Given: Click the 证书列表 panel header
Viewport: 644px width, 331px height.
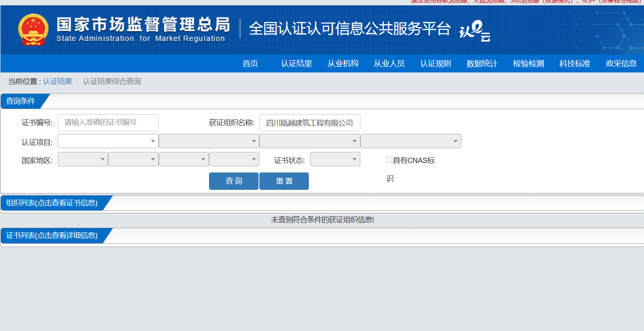Looking at the screenshot, I should click(52, 235).
